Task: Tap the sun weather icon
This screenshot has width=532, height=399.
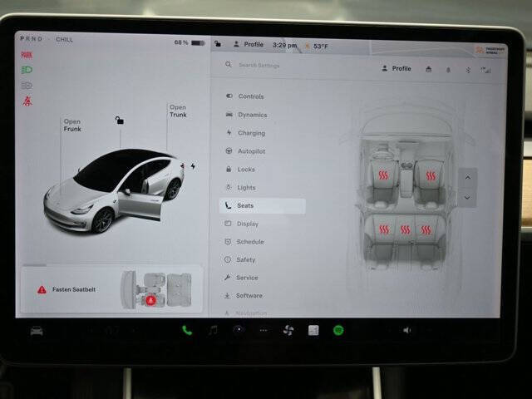Action: click(x=308, y=46)
